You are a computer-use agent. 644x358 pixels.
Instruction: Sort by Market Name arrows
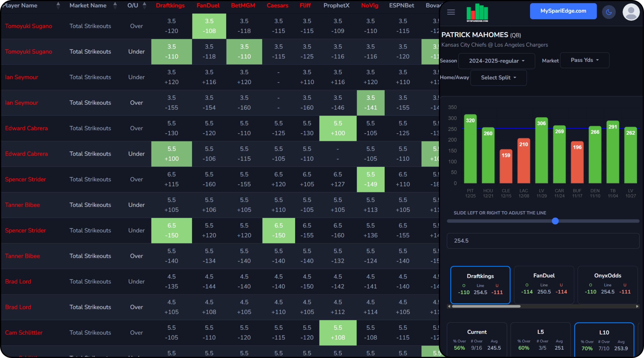point(115,5)
